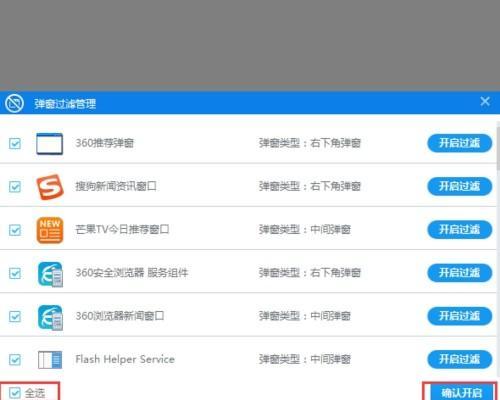
Task: Click the popup type text in the Flash Helper row
Action: coord(305,359)
